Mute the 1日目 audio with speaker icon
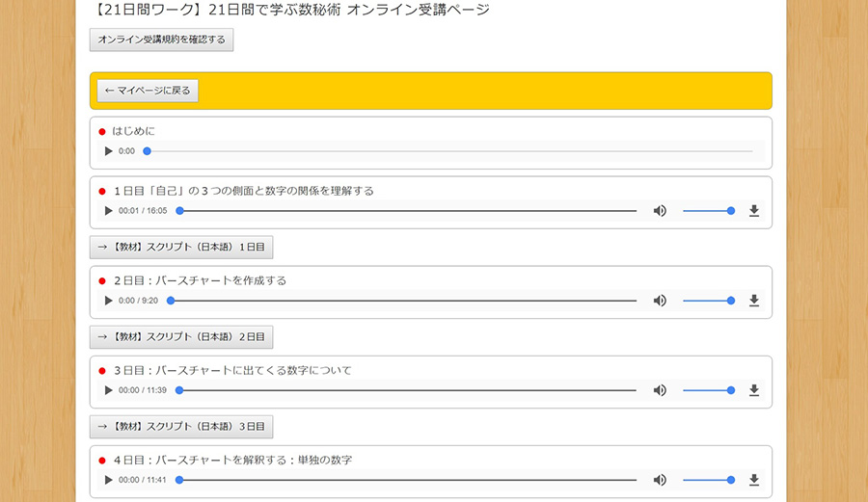Viewport: 868px width, 502px height. (x=660, y=211)
